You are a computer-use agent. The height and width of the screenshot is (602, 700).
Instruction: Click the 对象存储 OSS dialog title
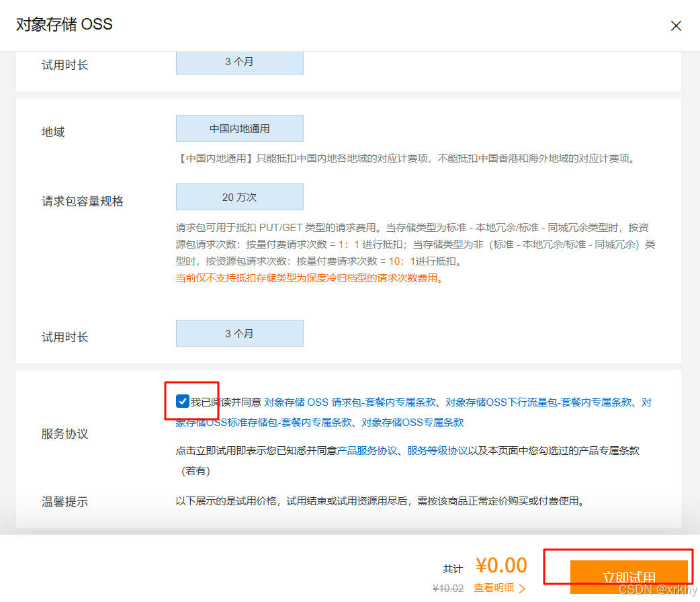[x=64, y=24]
